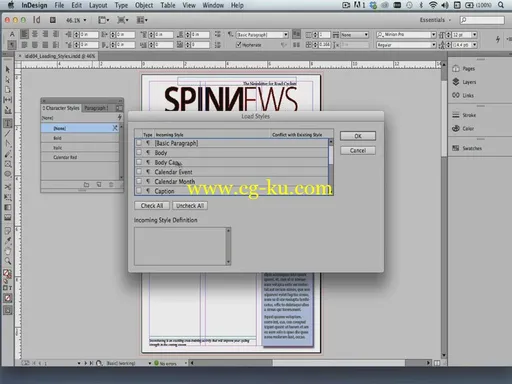
Task: Check the Body style checkbox
Action: tap(139, 152)
